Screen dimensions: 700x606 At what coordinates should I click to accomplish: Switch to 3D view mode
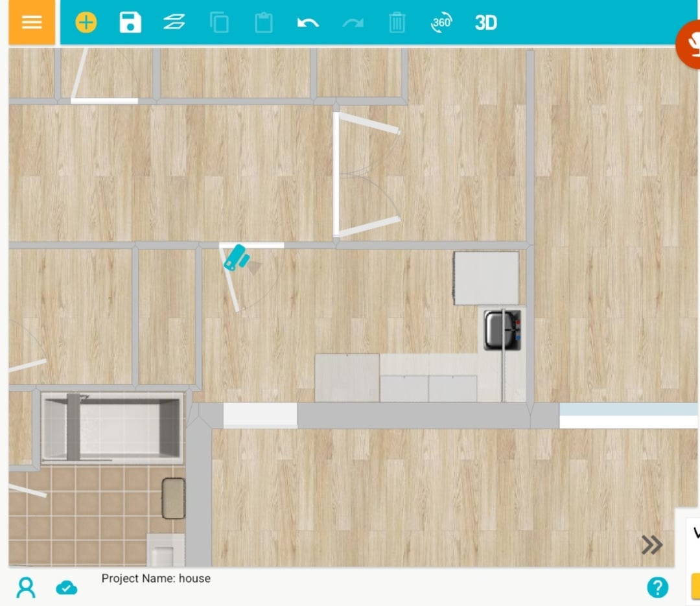485,23
